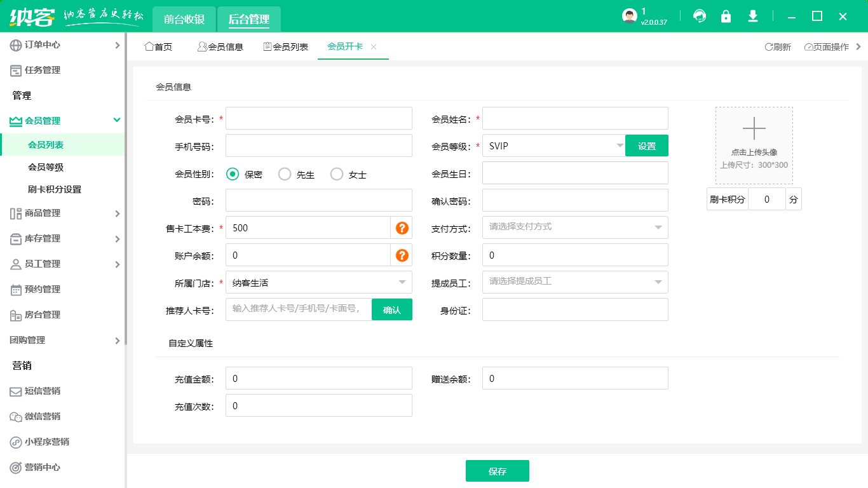Click the download icon in title bar
Image resolution: width=868 pixels, height=488 pixels.
pos(753,17)
